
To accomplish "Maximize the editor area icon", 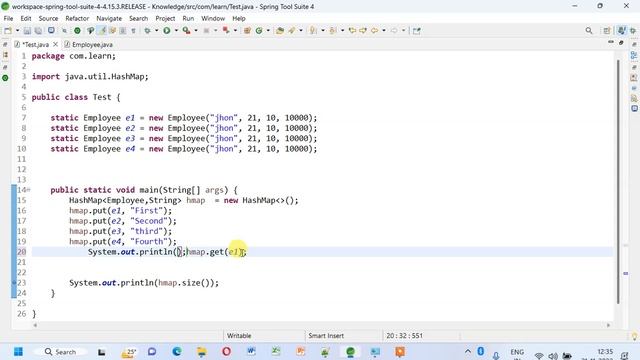I will (621, 42).
